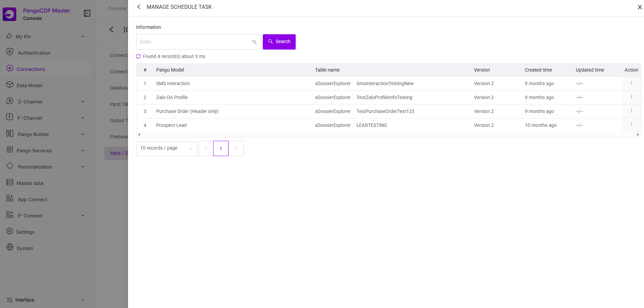644x308 pixels.
Task: Click the Information search input field
Action: pos(194,42)
